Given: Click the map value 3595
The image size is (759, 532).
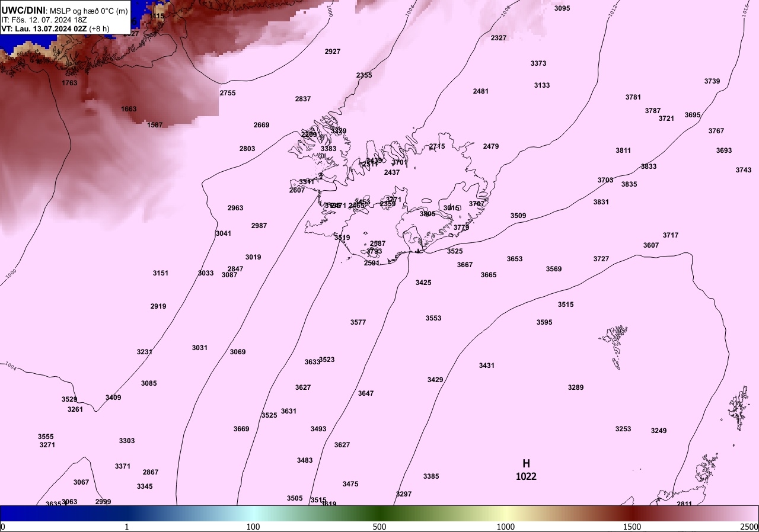Looking at the screenshot, I should click(544, 322).
